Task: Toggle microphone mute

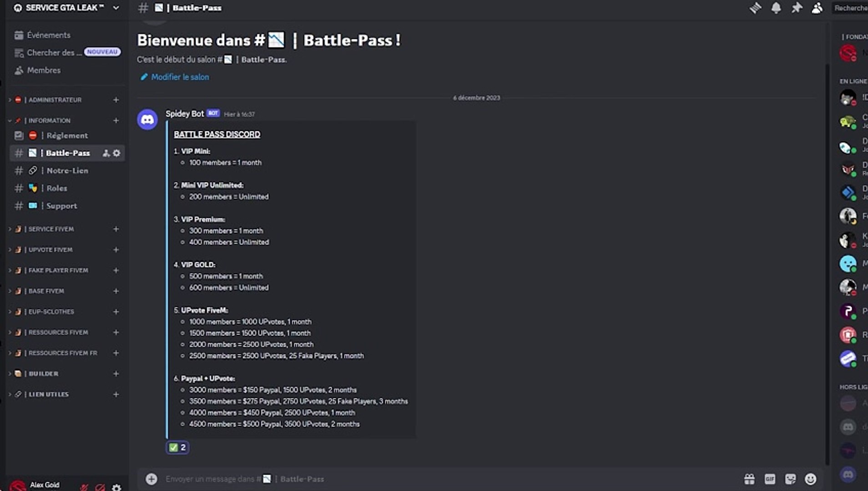Action: (84, 487)
